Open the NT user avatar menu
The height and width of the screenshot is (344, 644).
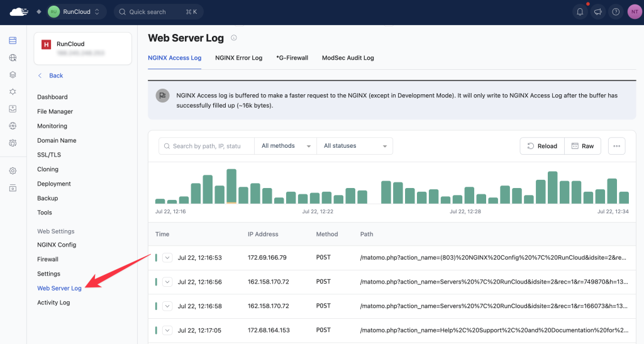point(635,12)
